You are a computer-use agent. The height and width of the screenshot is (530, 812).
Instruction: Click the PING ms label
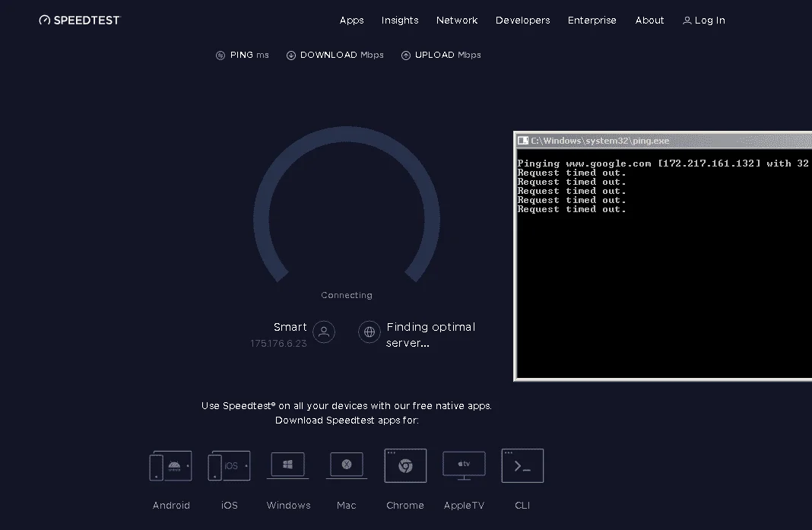(249, 55)
